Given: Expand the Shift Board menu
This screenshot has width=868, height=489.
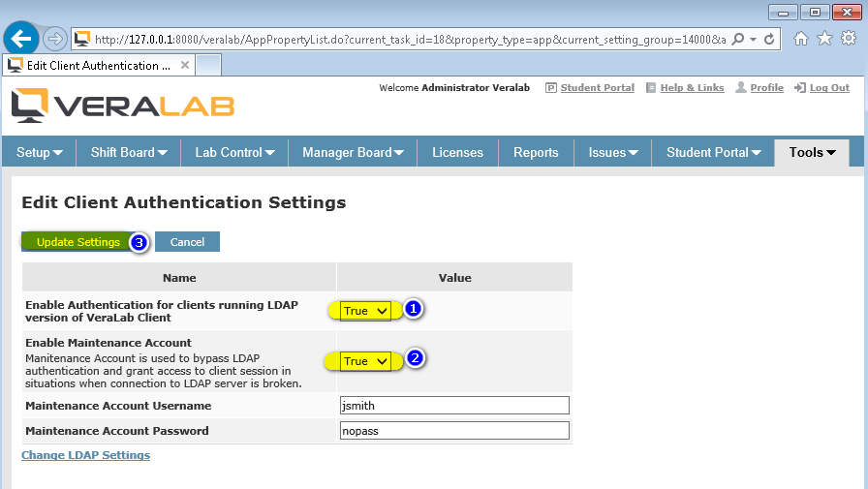Looking at the screenshot, I should pos(129,152).
